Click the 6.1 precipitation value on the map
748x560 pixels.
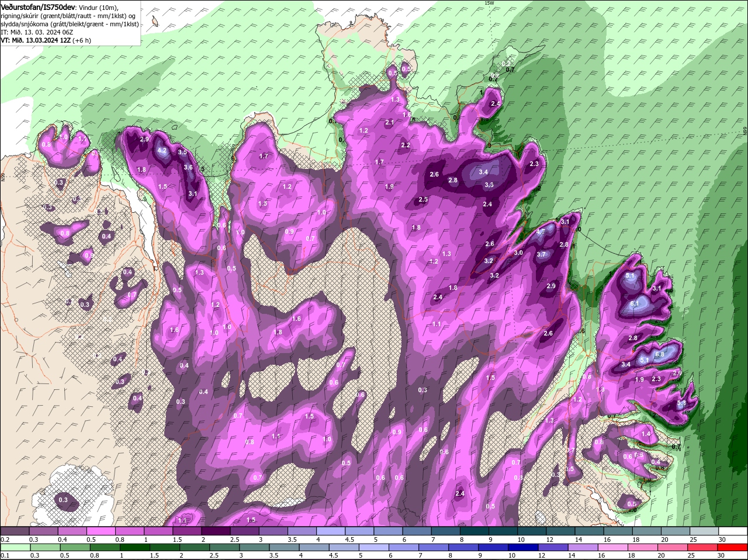point(635,304)
